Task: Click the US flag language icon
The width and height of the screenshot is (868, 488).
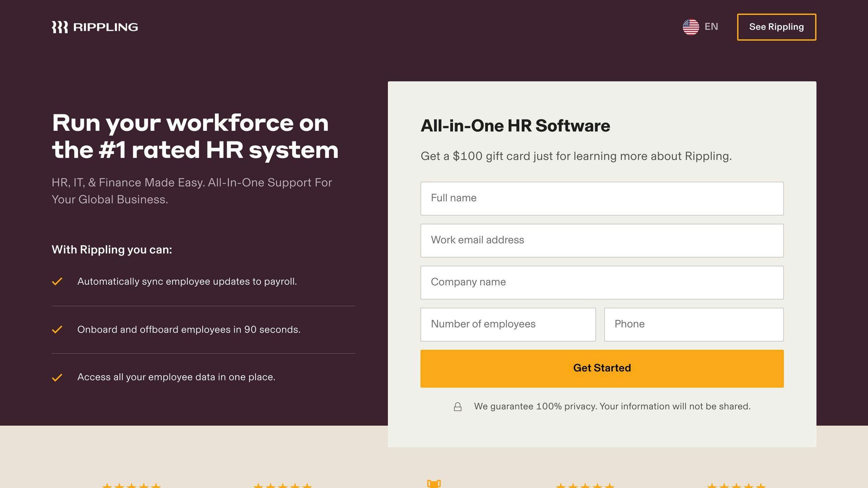Action: tap(690, 27)
